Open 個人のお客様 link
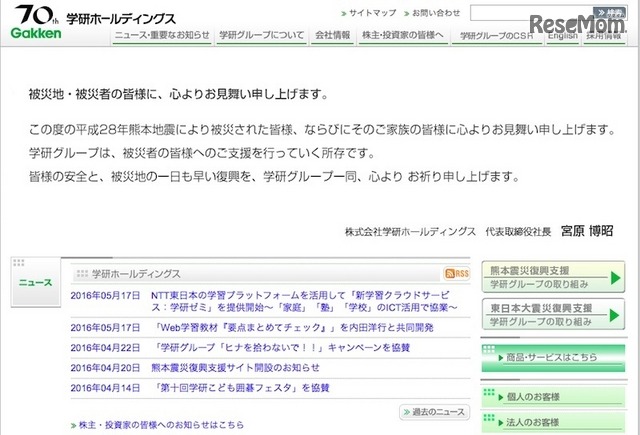 pyautogui.click(x=553, y=397)
